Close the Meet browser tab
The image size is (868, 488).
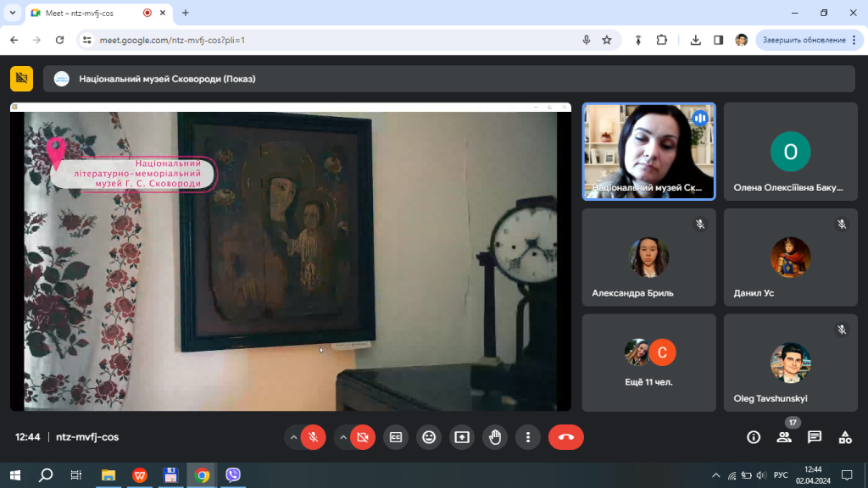click(x=163, y=13)
